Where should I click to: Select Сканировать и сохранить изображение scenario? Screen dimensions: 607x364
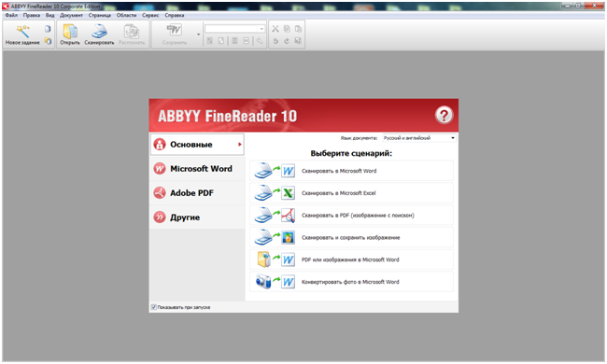click(351, 237)
